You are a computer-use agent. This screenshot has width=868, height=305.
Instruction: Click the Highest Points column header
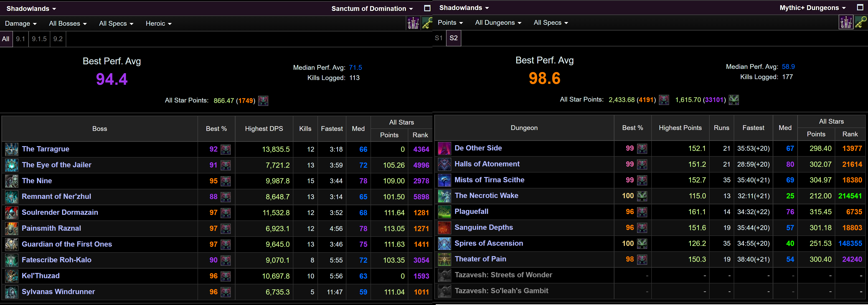(680, 127)
